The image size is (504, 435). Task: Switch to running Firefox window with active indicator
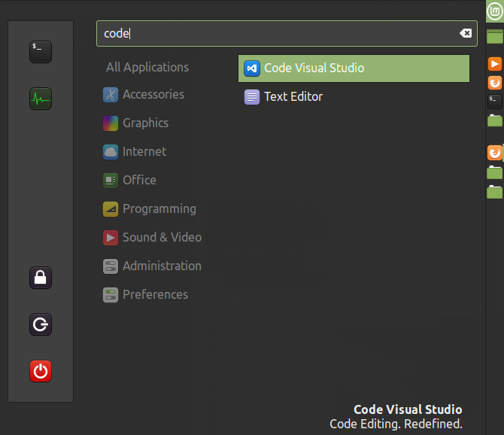[495, 153]
